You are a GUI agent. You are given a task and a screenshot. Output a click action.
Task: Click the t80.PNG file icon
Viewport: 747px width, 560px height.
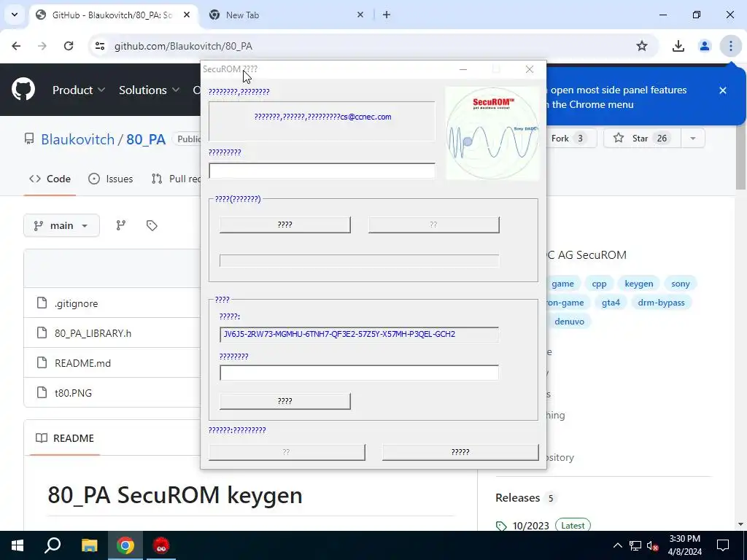[x=42, y=392]
